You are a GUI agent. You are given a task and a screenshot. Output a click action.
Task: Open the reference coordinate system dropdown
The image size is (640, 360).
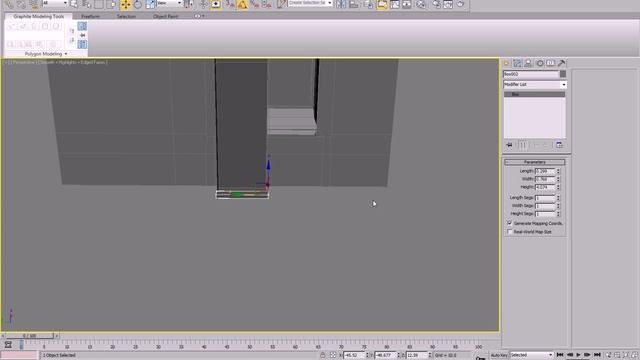(x=169, y=3)
